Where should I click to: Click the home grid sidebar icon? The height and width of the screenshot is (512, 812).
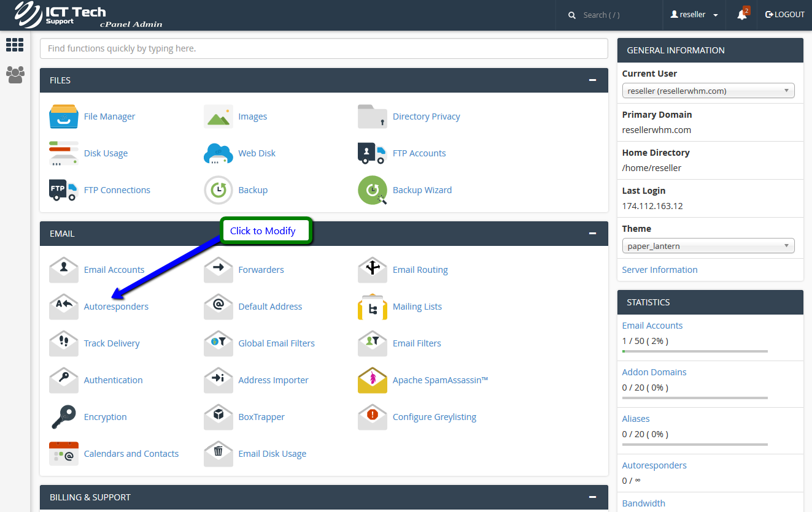[x=15, y=45]
